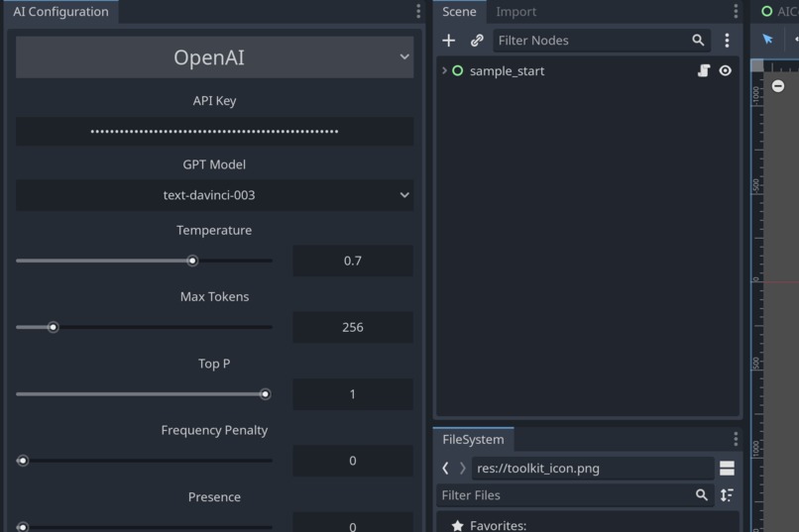Go forward in FileSystem history
This screenshot has height=532, width=799.
pos(462,468)
